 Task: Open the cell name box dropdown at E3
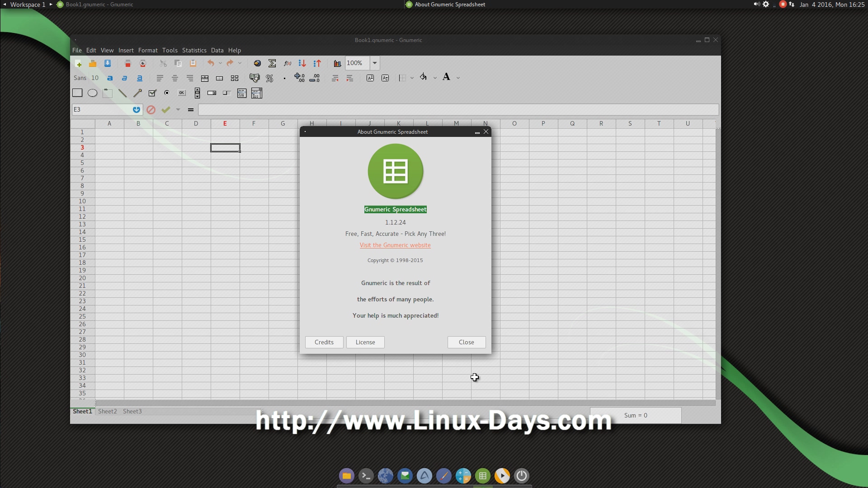pyautogui.click(x=137, y=110)
